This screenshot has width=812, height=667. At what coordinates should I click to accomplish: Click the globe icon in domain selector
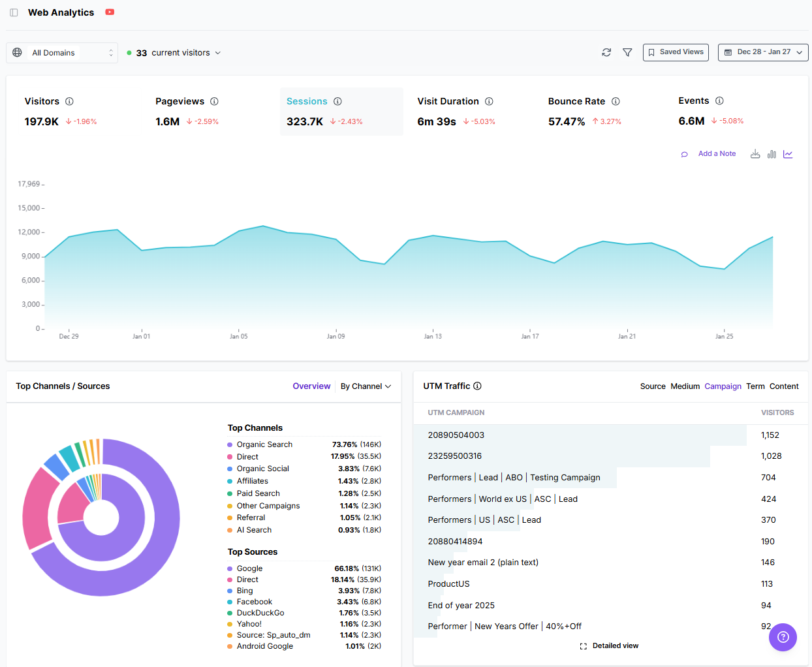click(x=17, y=52)
